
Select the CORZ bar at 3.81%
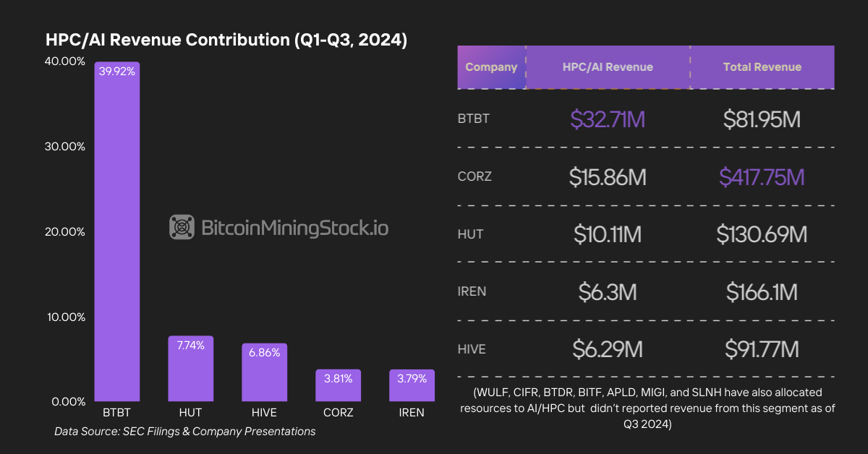tap(338, 385)
